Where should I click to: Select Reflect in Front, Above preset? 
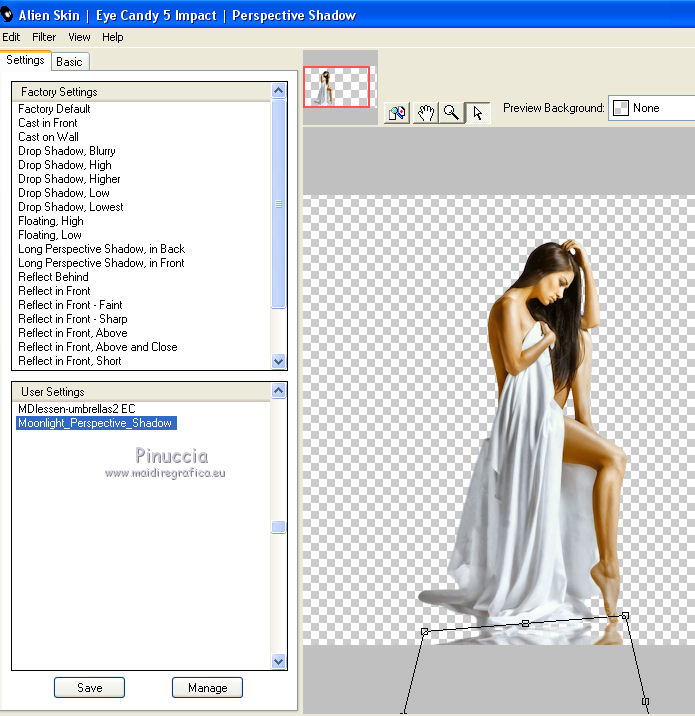click(x=73, y=333)
